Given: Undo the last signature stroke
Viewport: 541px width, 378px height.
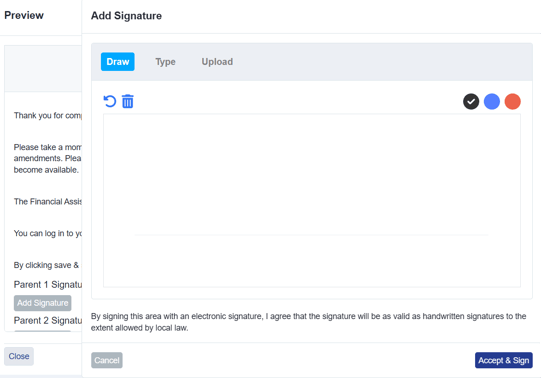Looking at the screenshot, I should pyautogui.click(x=110, y=101).
